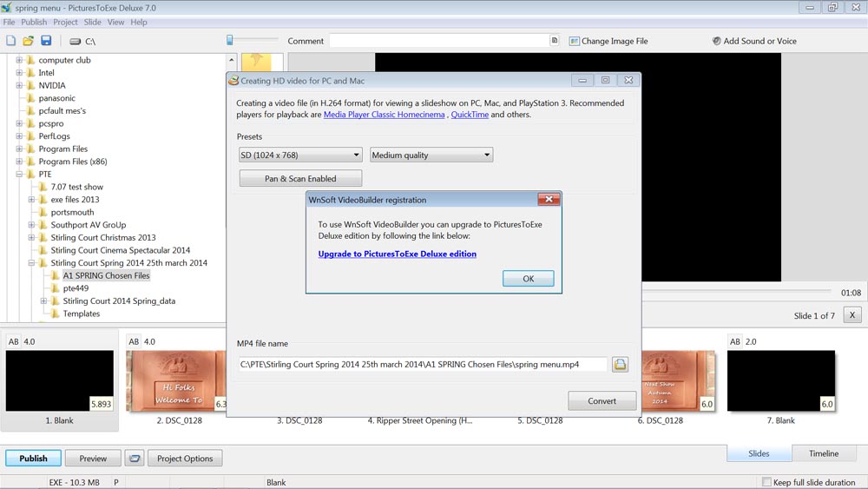Open Media Player Classic Homecinema link
The width and height of the screenshot is (868, 489).
point(385,115)
